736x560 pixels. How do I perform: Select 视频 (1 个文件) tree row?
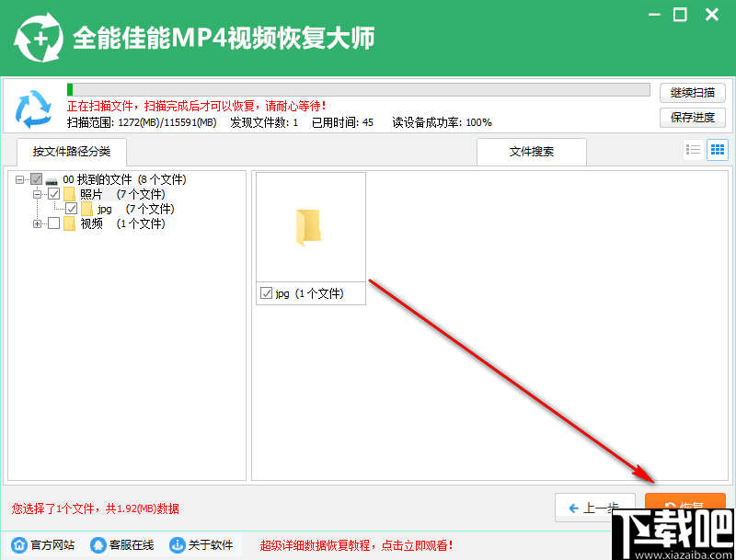[x=122, y=223]
